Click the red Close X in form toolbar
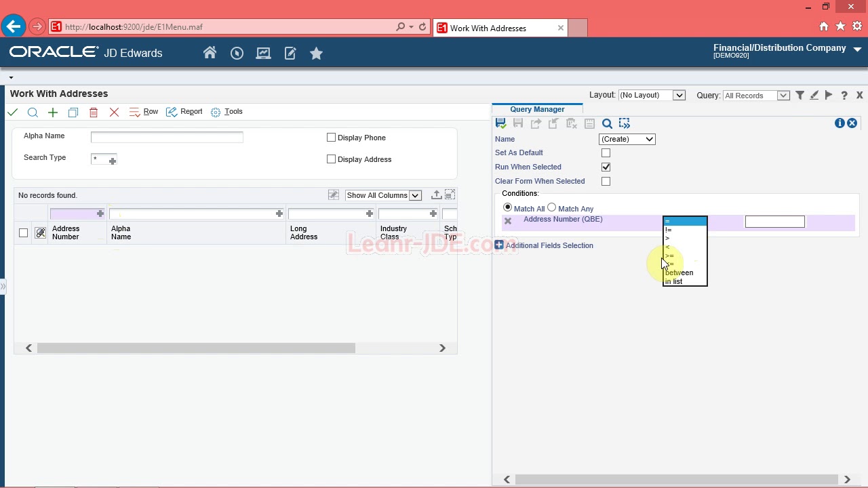The width and height of the screenshot is (868, 488). pos(114,112)
